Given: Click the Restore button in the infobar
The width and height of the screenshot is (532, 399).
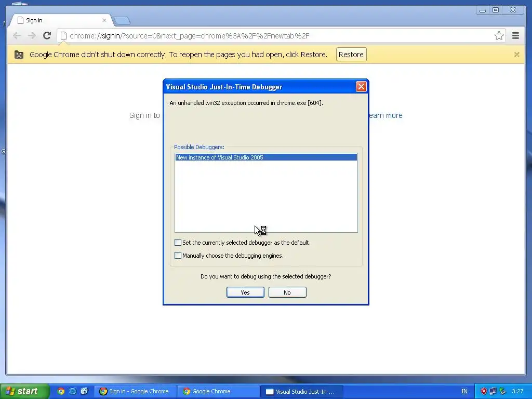Looking at the screenshot, I should tap(351, 54).
